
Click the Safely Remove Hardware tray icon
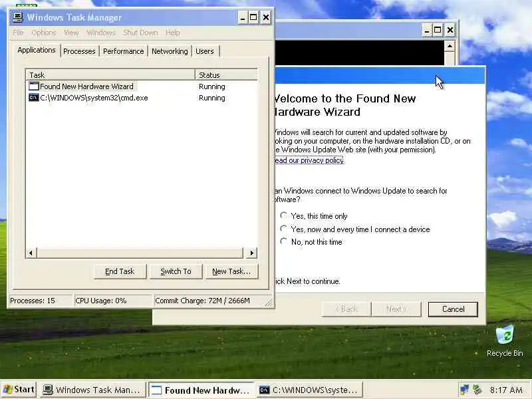tap(477, 390)
